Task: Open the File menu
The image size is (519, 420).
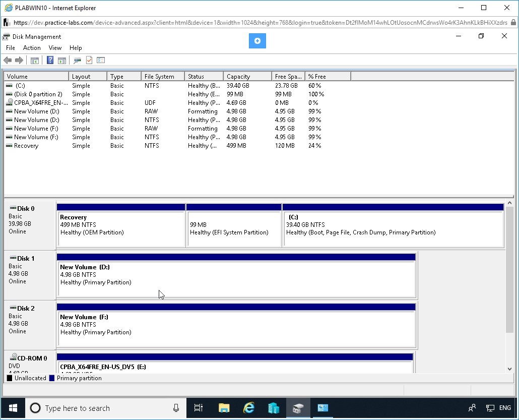Action: 11,48
